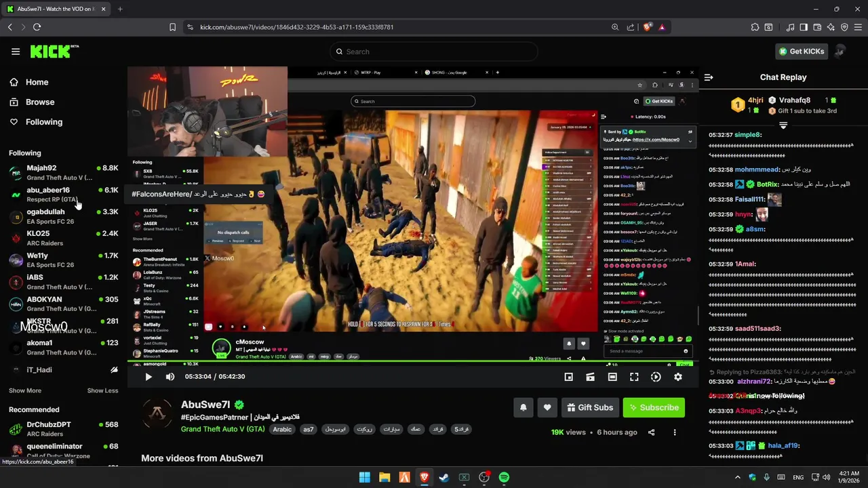
Task: Open the video more options menu
Action: tap(674, 432)
